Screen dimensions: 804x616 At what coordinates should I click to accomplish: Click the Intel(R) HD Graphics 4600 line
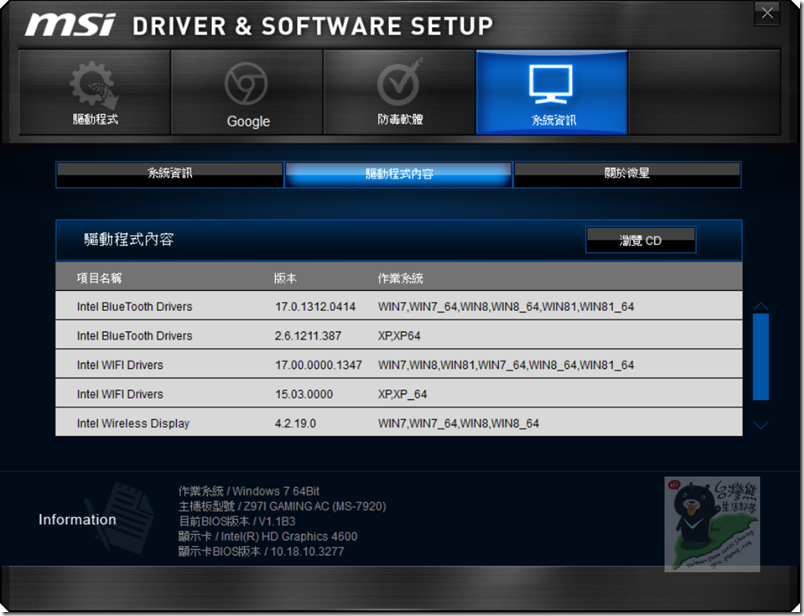point(268,536)
